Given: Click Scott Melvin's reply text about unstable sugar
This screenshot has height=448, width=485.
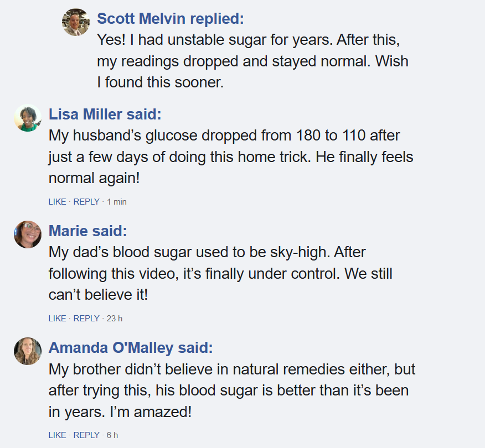Looking at the screenshot, I should click(252, 61).
